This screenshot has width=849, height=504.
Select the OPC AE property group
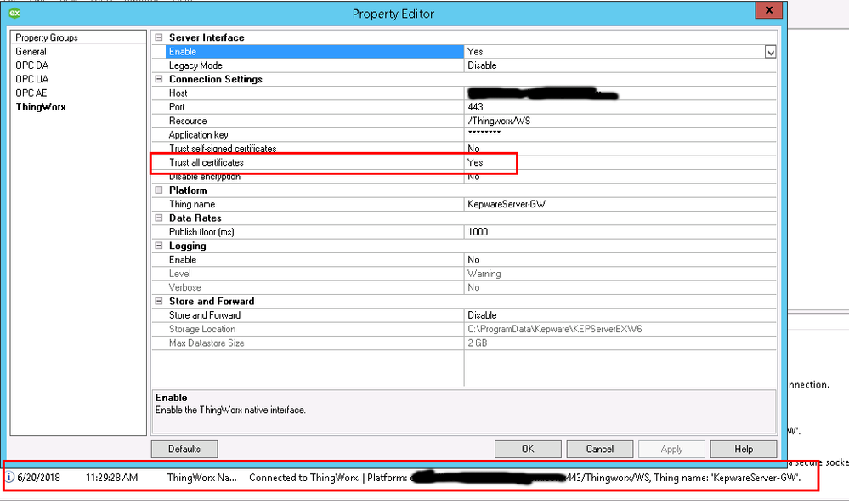tap(31, 93)
